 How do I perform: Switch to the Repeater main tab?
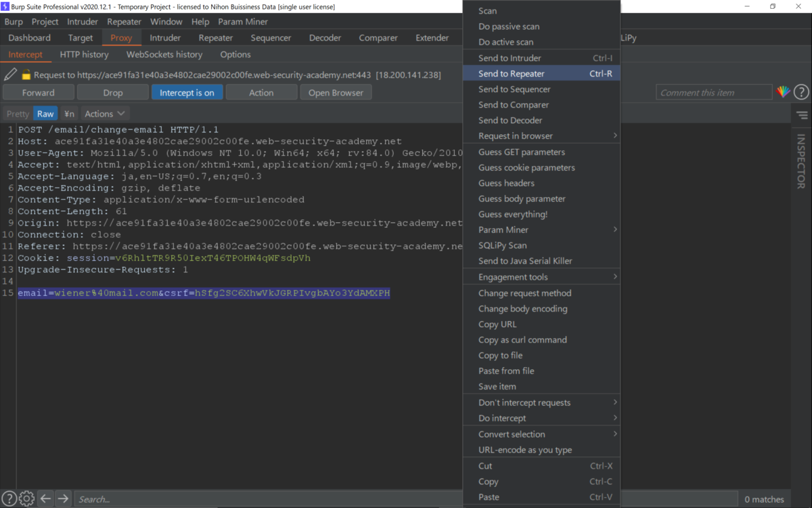[x=216, y=37]
